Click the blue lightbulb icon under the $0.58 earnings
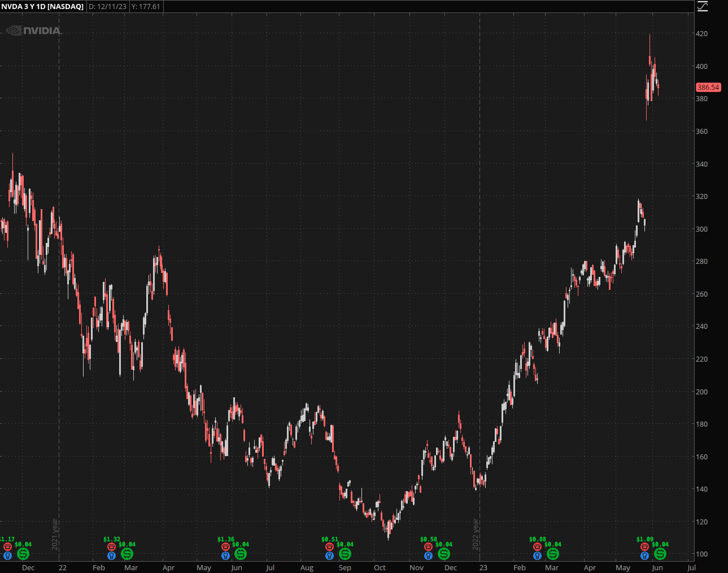Image resolution: width=728 pixels, height=573 pixels. [x=428, y=556]
